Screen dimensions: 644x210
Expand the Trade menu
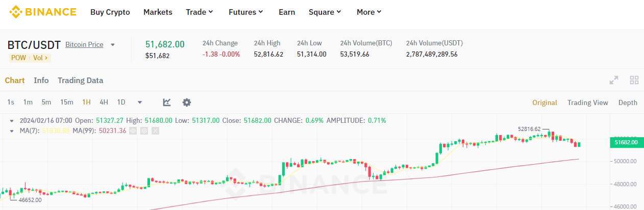(x=200, y=12)
